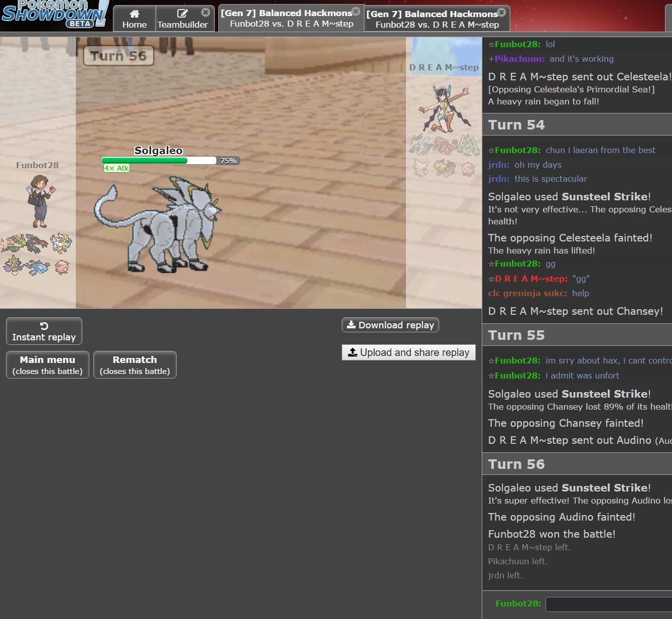This screenshot has width=672, height=619.
Task: Click 'The heavy rain has lifted!' line
Action: pos(542,251)
